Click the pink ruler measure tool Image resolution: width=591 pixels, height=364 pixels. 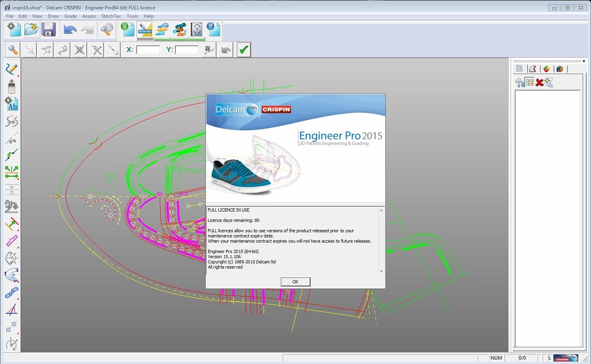point(12,241)
